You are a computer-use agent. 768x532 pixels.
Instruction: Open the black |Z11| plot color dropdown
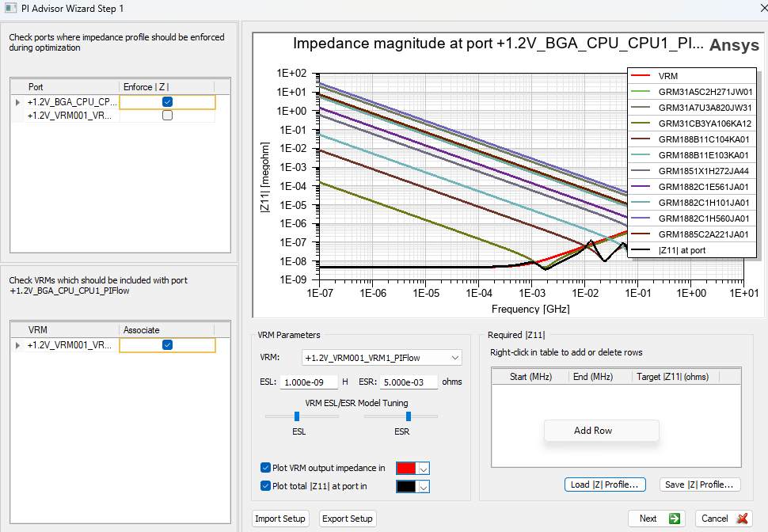(423, 487)
